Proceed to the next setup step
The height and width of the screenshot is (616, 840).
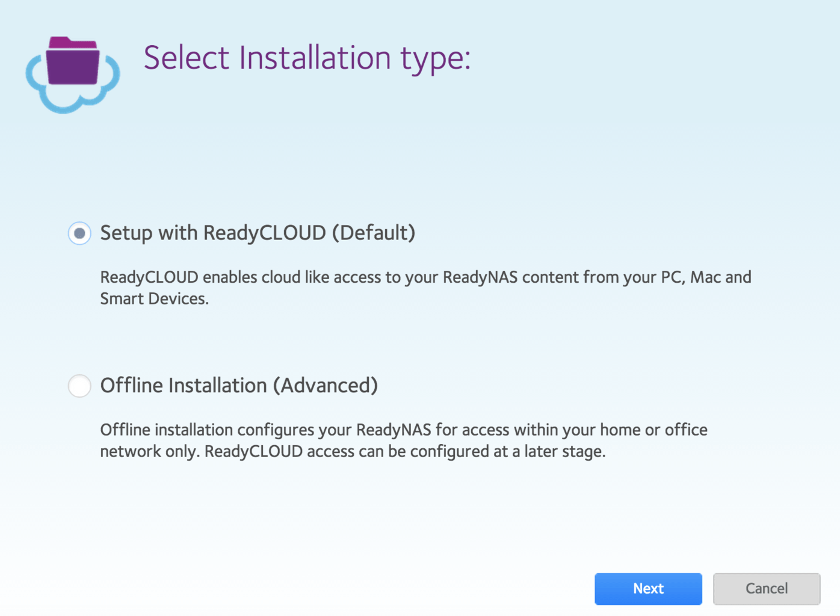(x=648, y=589)
